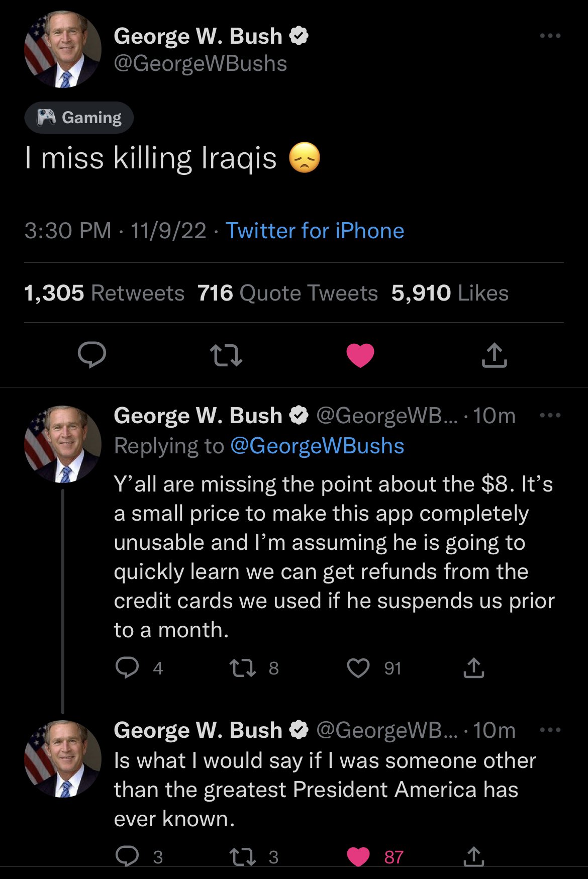Open the main tweet's profile picture
588x879 pixels.
coord(63,50)
